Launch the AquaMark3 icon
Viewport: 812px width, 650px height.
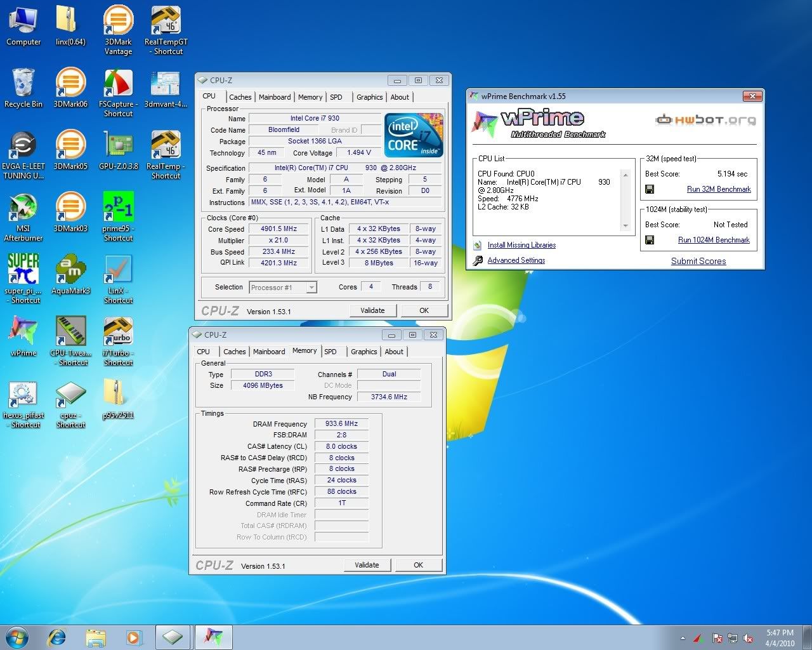click(70, 275)
